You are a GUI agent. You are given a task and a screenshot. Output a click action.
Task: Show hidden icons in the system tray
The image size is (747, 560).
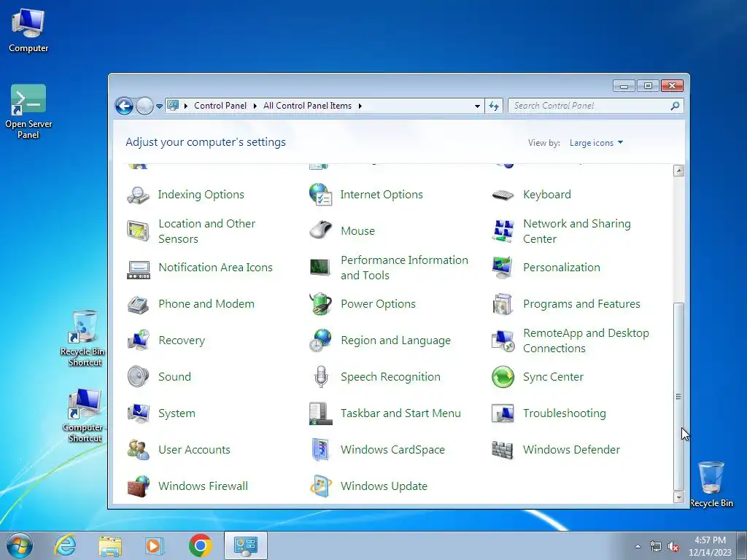point(638,546)
